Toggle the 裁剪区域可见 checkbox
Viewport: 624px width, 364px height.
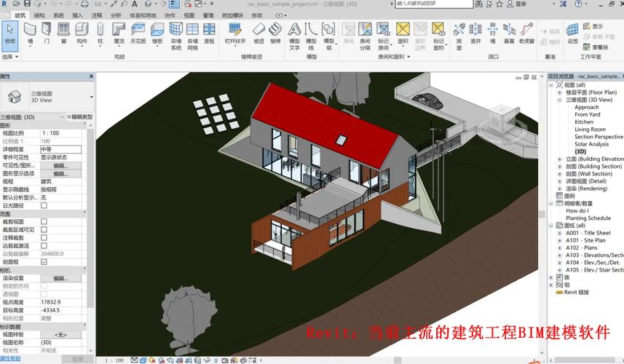(x=44, y=229)
